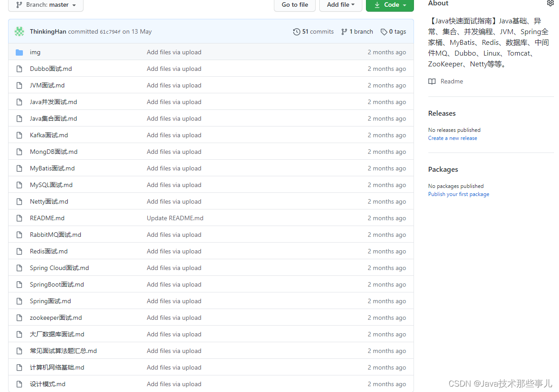The height and width of the screenshot is (392, 559).
Task: Click the Readme link in About
Action: 452,81
